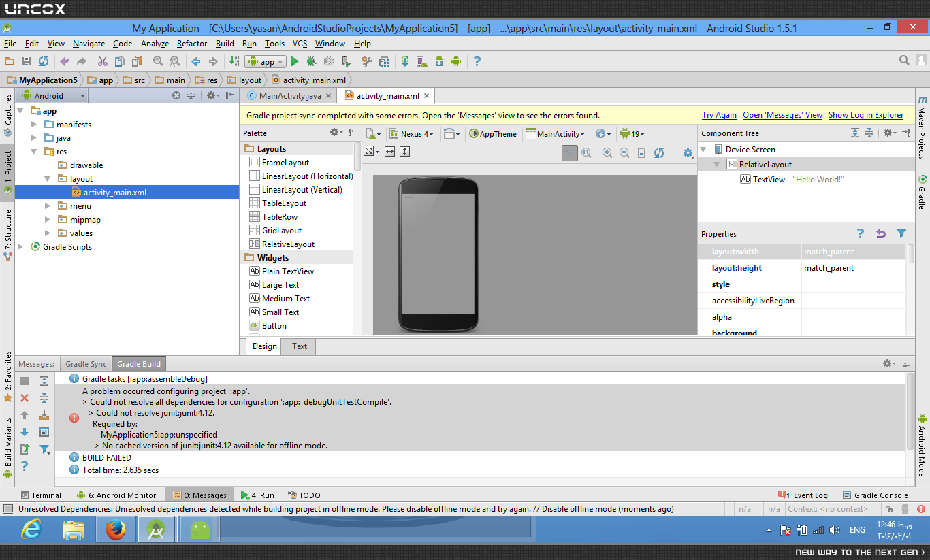Open Firefox from the Windows taskbar
This screenshot has height=560, width=930.
[116, 530]
